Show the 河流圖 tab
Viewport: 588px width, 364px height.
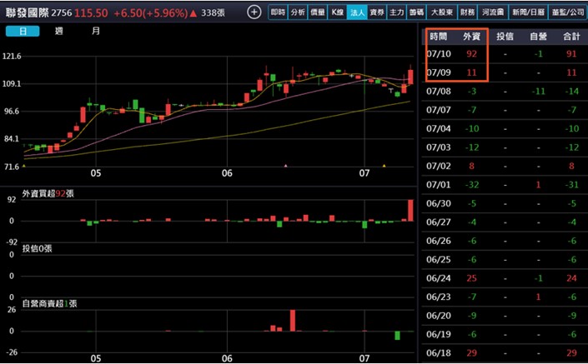point(493,12)
